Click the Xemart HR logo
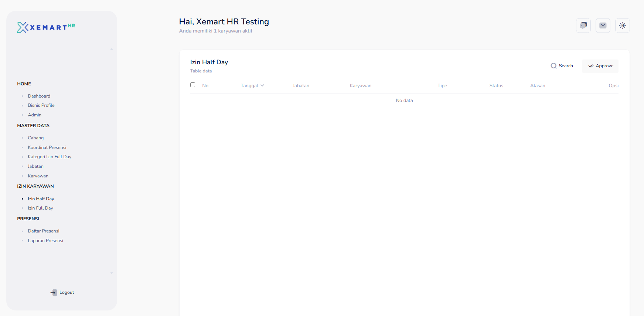644x316 pixels. [46, 27]
